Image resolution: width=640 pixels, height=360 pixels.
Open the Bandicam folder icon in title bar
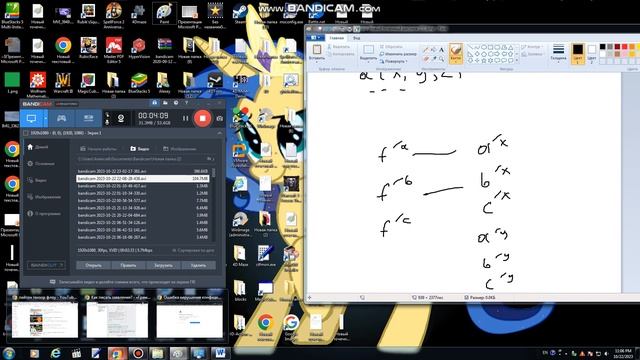(x=165, y=103)
